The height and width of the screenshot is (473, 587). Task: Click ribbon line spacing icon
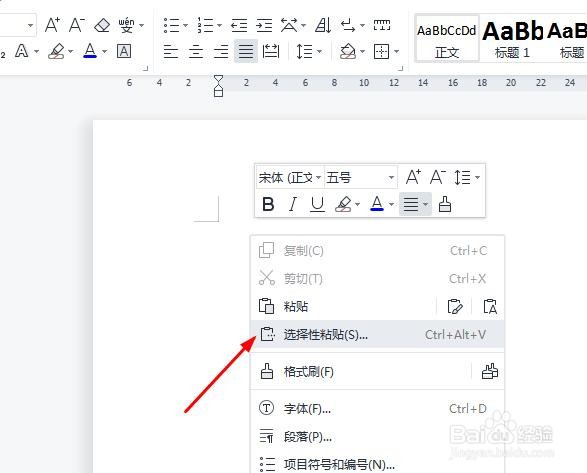click(x=304, y=51)
